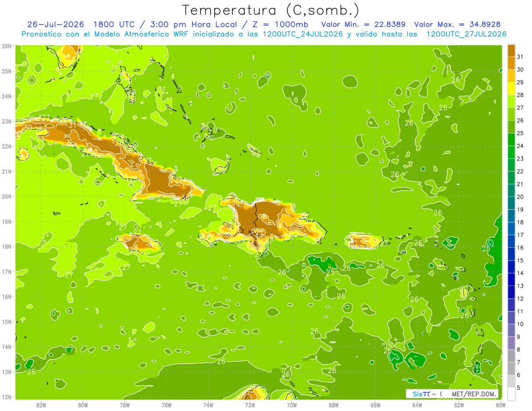The image size is (532, 411).
Task: Click the '22N' latitude axis label
Action: point(6,146)
